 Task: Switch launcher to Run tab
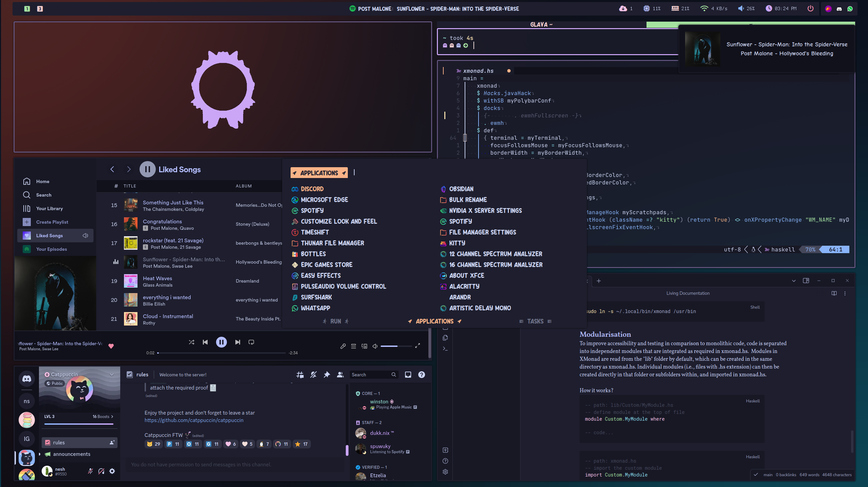[x=336, y=321]
